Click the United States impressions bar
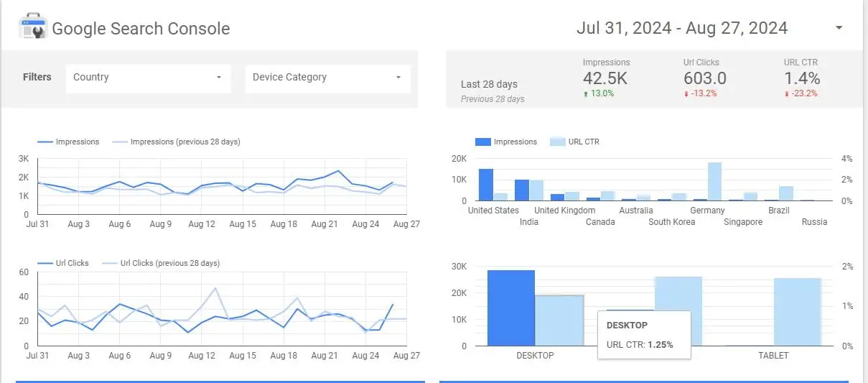Screen dimensions: 868x383 (486, 185)
